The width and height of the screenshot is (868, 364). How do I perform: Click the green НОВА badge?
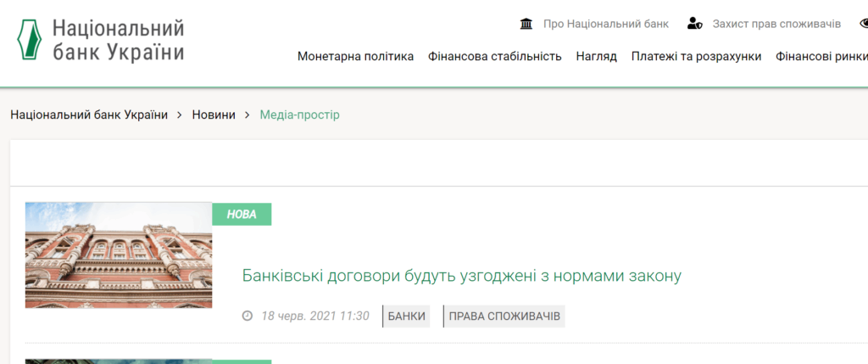point(242,215)
